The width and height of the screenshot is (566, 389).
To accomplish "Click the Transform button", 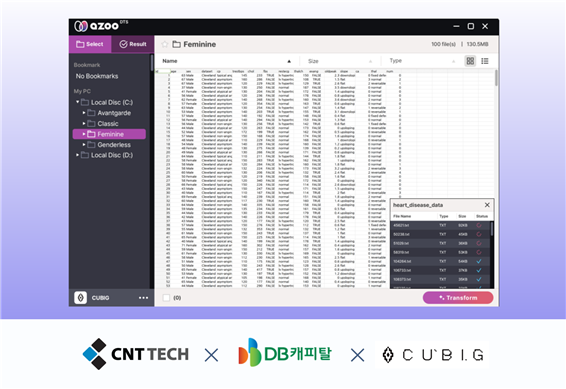I will coord(458,298).
